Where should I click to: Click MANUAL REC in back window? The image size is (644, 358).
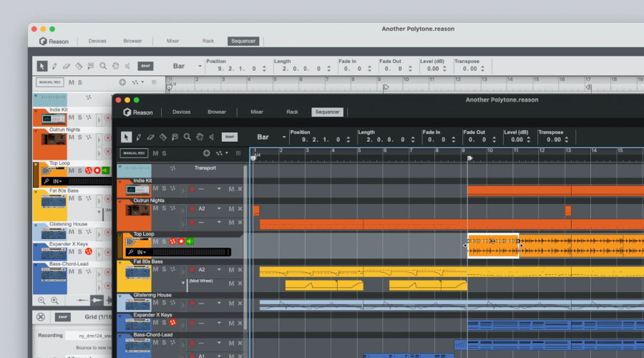pyautogui.click(x=49, y=82)
